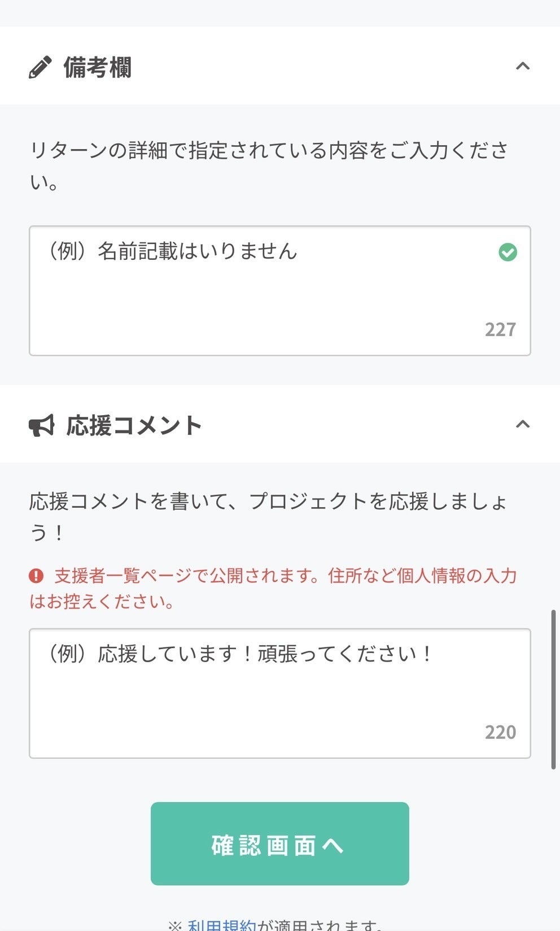Click the が適用されます terms notice text

[x=320, y=925]
